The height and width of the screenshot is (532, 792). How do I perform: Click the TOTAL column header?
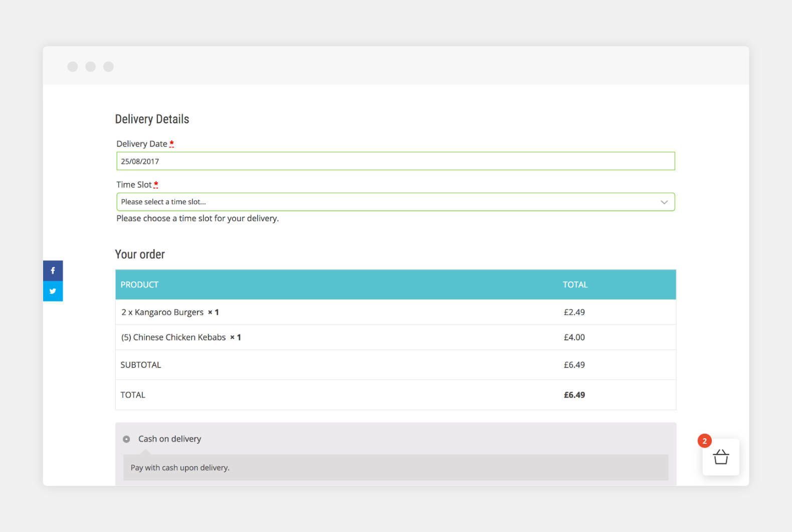pos(575,285)
